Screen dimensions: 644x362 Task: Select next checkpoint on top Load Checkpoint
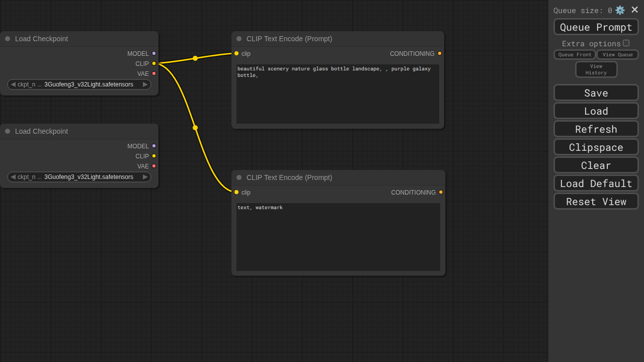pos(145,84)
